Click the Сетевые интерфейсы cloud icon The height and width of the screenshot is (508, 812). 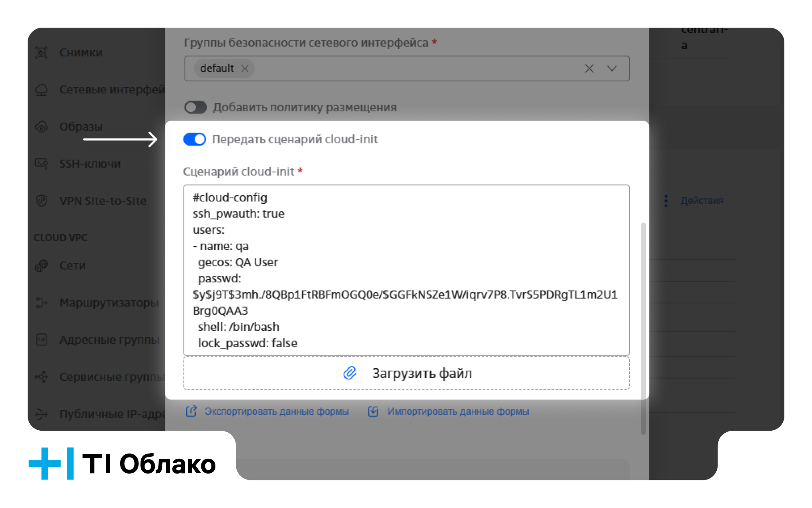[42, 90]
